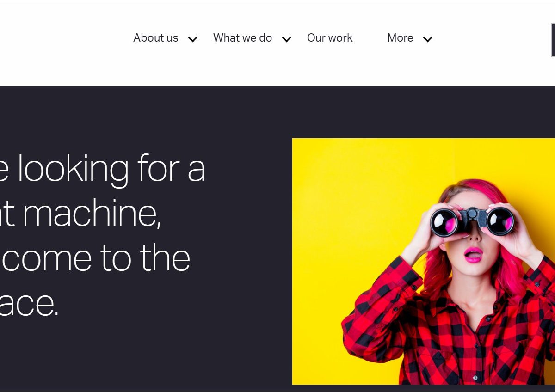Click the partially visible dark header button
Screen dimensions: 555x392
point(553,40)
